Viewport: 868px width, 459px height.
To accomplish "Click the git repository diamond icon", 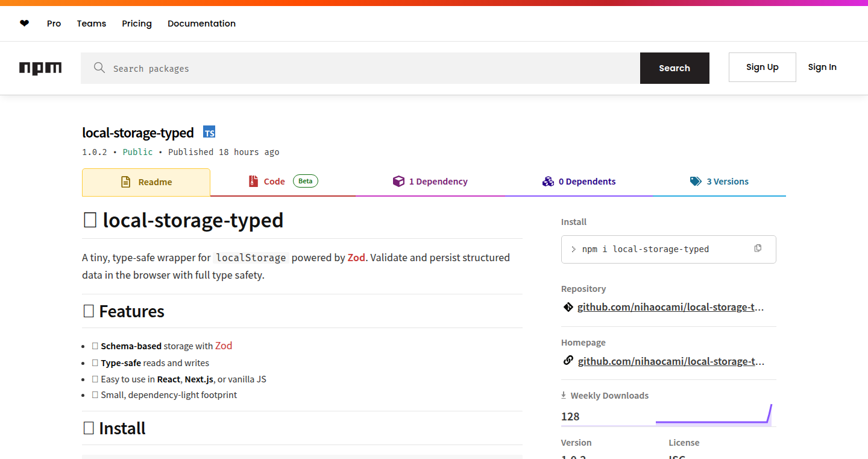I will (568, 307).
